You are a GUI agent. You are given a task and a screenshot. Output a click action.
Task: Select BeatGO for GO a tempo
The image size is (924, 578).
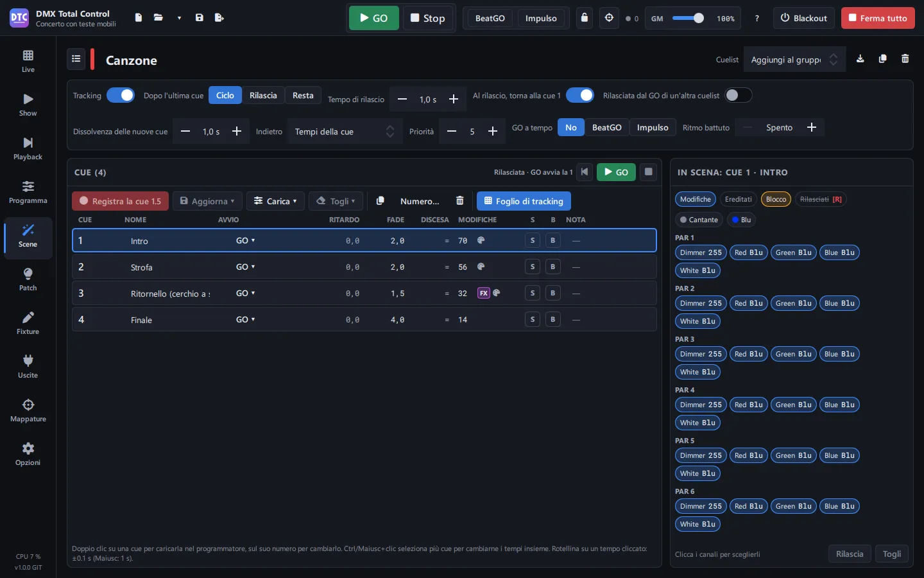pos(607,128)
